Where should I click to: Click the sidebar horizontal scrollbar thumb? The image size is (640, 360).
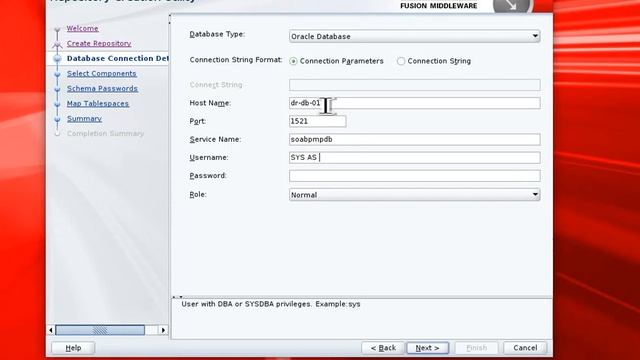[x=100, y=330]
